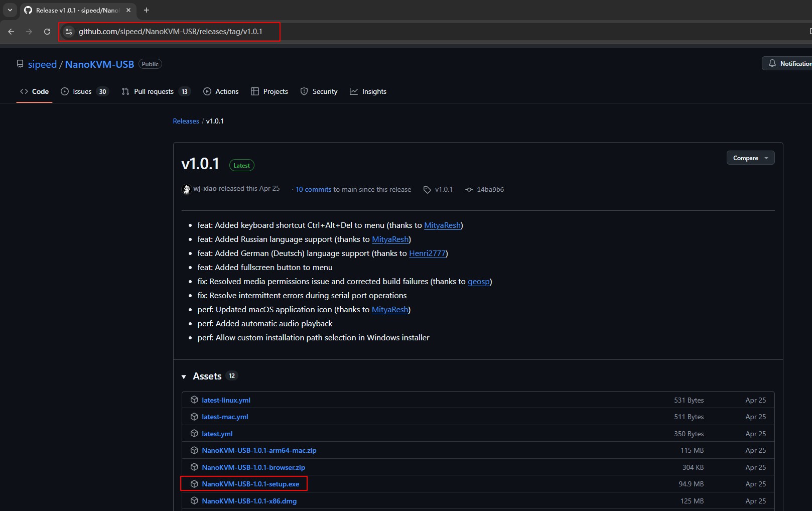Viewport: 812px width, 511px height.
Task: Click the browser forward arrow
Action: 29,32
